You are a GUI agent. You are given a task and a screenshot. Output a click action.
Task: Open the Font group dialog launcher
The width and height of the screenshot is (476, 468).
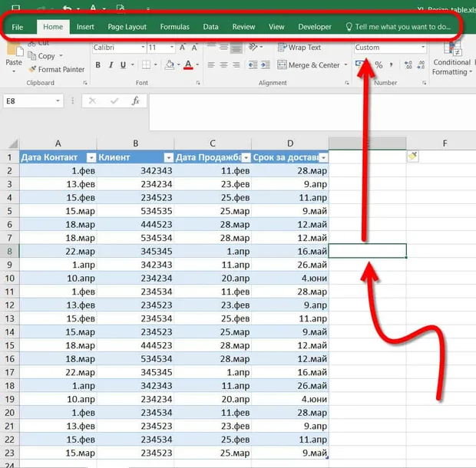point(198,83)
